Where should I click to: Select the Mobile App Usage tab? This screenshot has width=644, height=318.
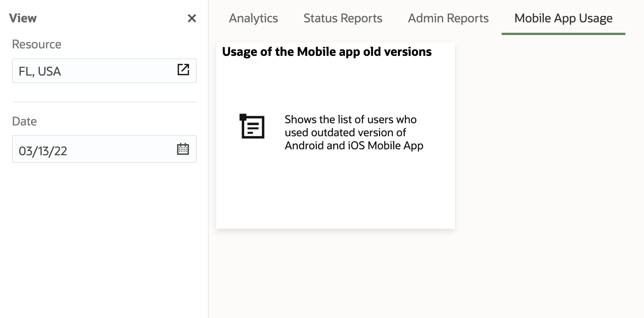[563, 18]
